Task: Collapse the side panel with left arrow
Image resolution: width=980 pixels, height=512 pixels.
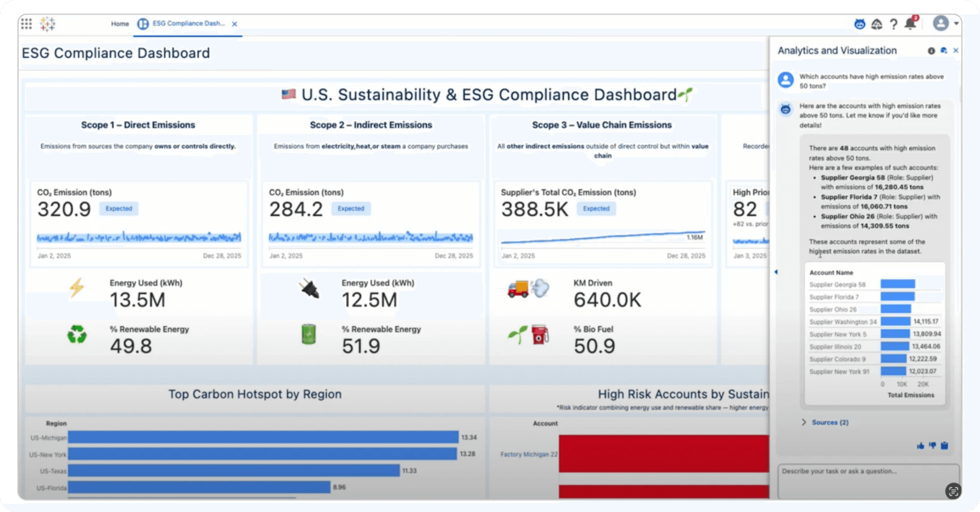Action: 776,272
